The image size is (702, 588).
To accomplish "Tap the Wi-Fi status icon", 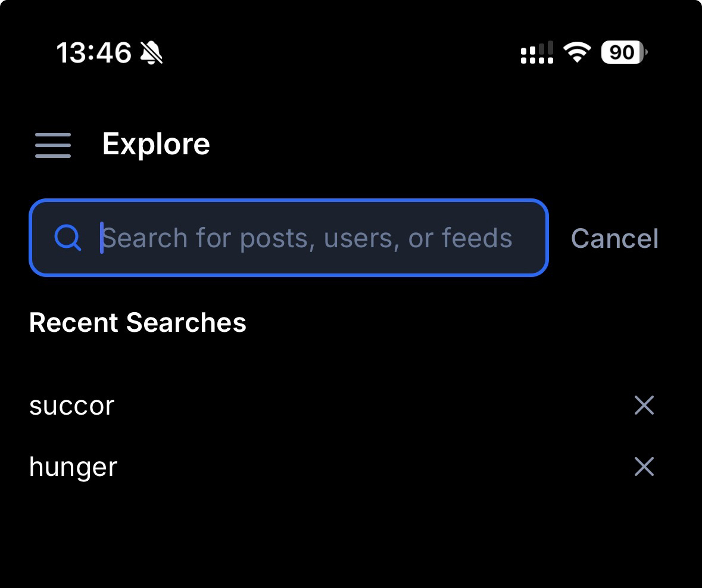I will [576, 52].
